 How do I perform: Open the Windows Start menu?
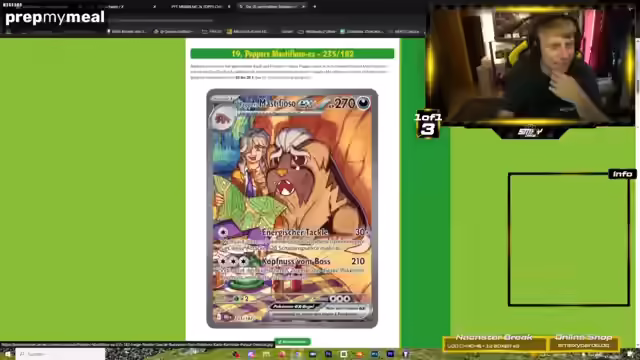tap(7, 354)
